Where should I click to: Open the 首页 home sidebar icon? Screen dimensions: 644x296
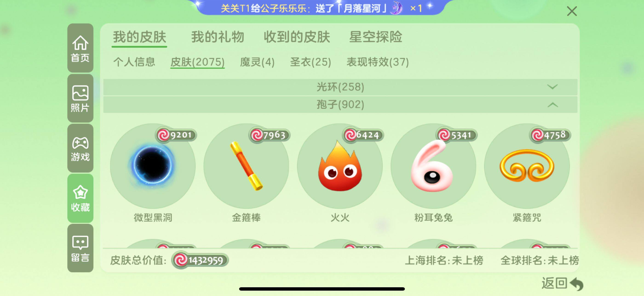pyautogui.click(x=80, y=48)
